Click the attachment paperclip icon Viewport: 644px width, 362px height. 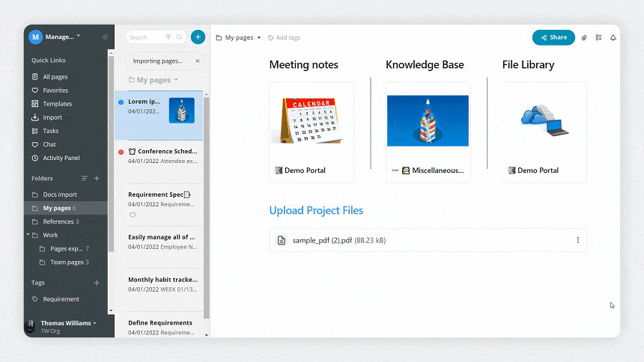pos(584,37)
